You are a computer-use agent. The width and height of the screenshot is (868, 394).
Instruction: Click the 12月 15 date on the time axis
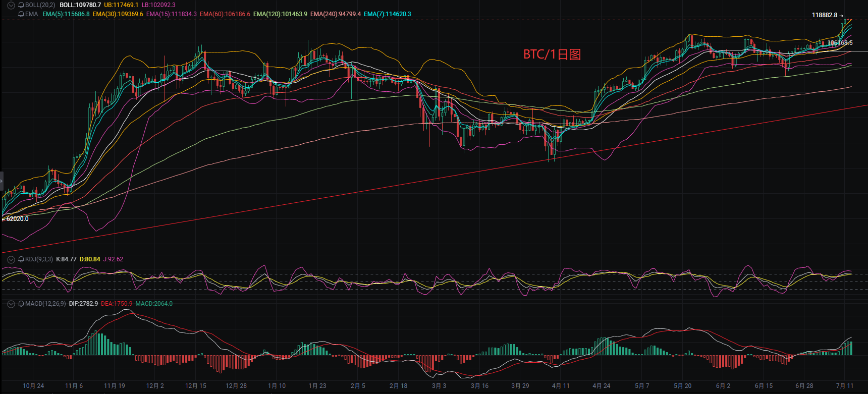tap(196, 386)
